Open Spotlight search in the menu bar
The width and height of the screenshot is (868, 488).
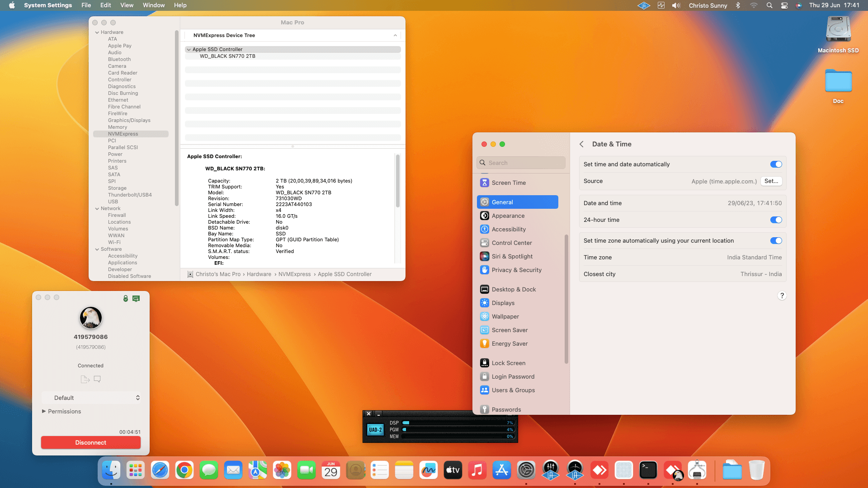(769, 5)
